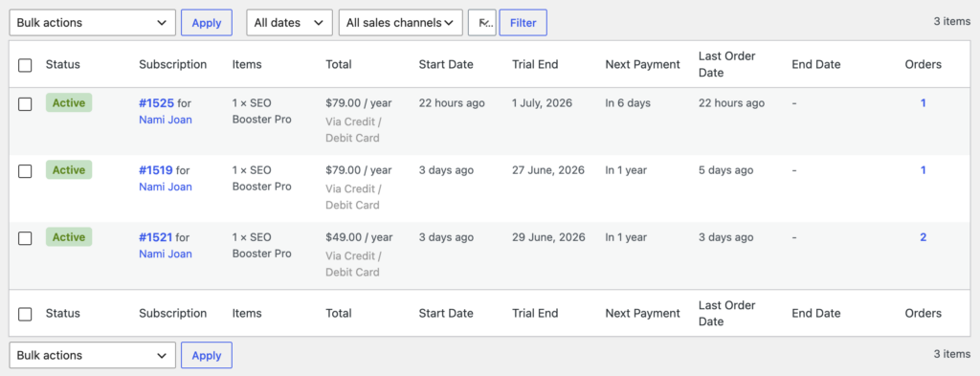Click the Total header in table footer
Image resolution: width=980 pixels, height=376 pixels.
click(x=339, y=314)
